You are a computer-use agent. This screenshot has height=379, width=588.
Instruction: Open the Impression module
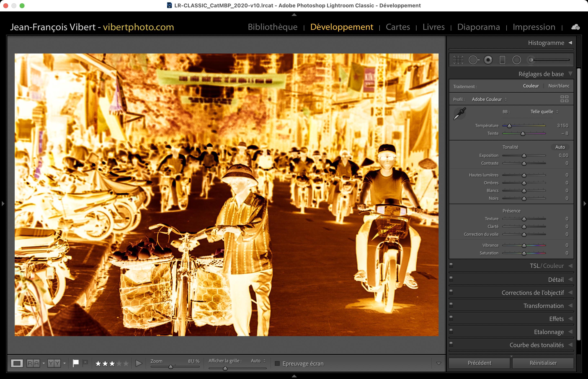point(534,27)
